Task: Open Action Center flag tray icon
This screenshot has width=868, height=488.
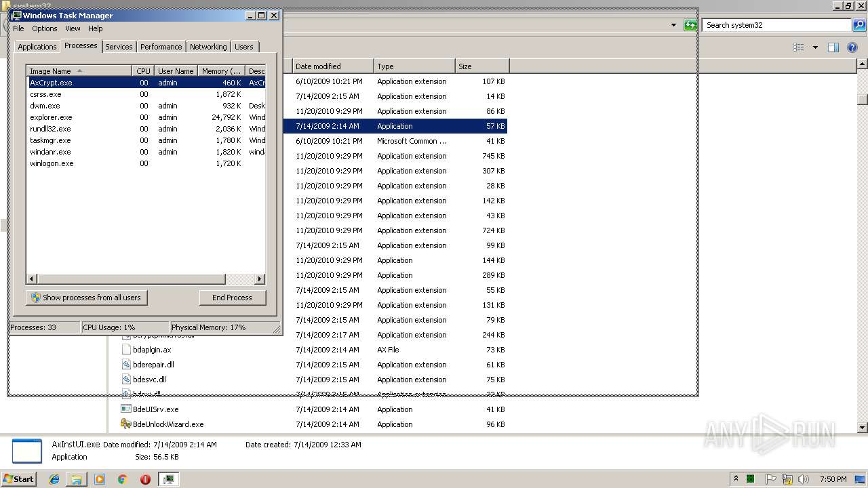Action: [x=772, y=479]
